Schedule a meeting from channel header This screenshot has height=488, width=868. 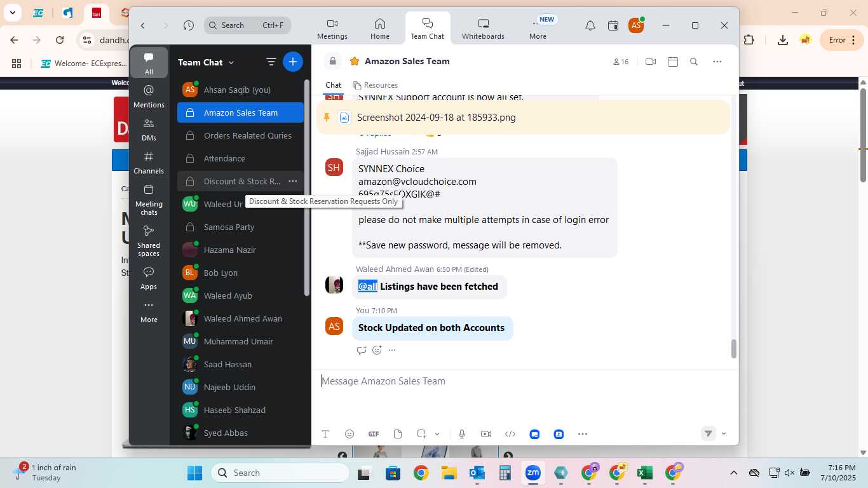click(x=673, y=62)
